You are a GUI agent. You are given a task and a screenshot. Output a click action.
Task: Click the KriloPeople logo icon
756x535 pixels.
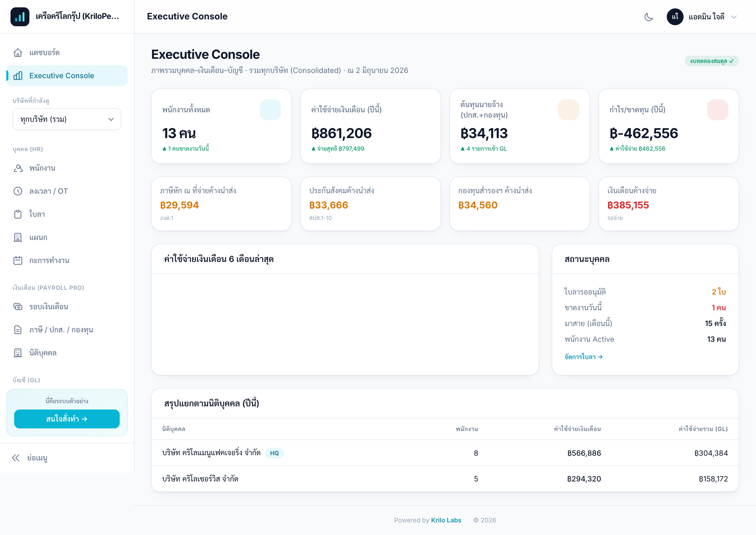pyautogui.click(x=20, y=17)
